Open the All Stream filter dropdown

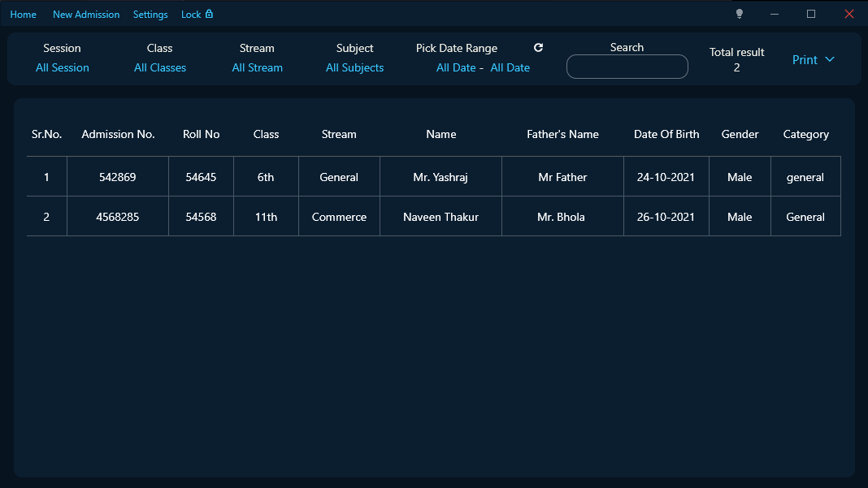pyautogui.click(x=257, y=68)
